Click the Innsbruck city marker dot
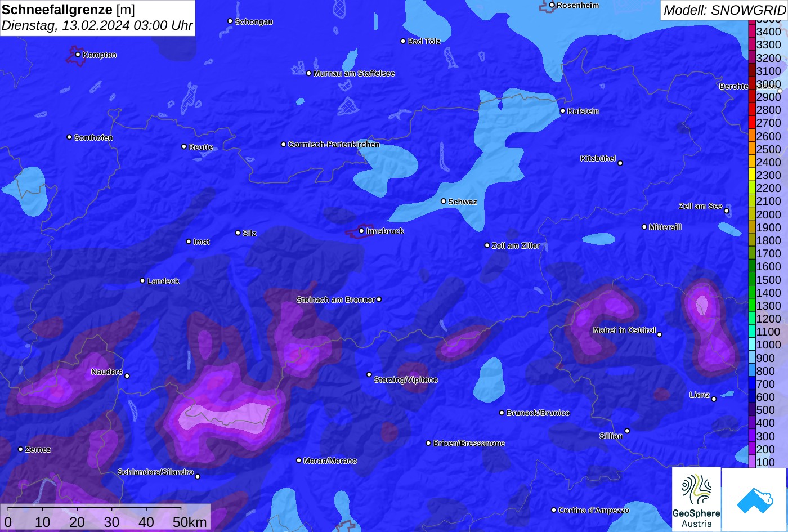Image resolution: width=788 pixels, height=532 pixels. tap(361, 231)
